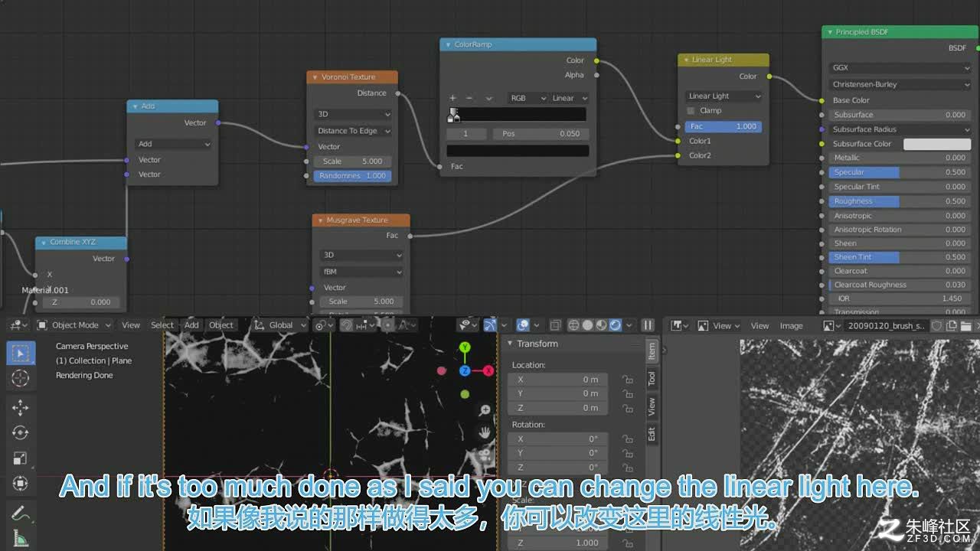
Task: Click the viewport pan hand icon
Action: (x=485, y=433)
